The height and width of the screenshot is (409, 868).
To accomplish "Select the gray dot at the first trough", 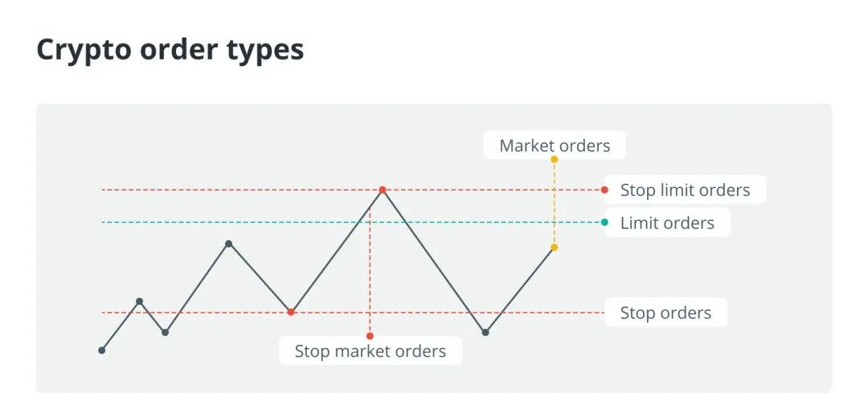I will 165,332.
